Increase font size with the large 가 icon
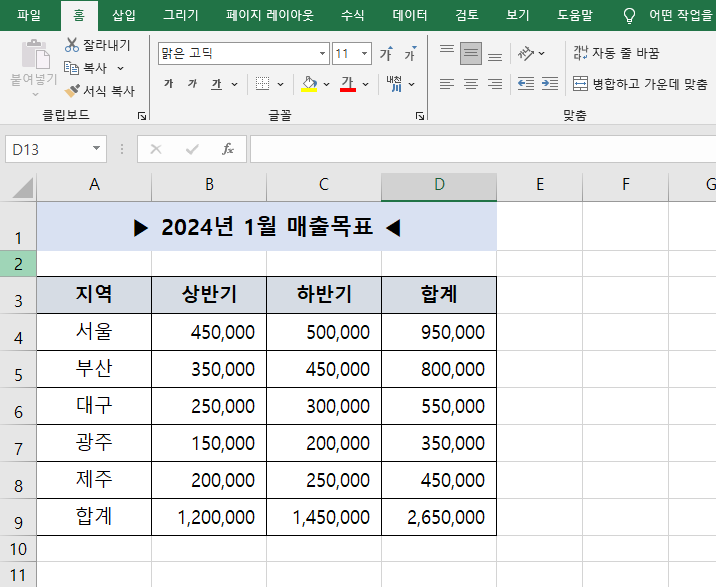The width and height of the screenshot is (716, 587). point(386,54)
